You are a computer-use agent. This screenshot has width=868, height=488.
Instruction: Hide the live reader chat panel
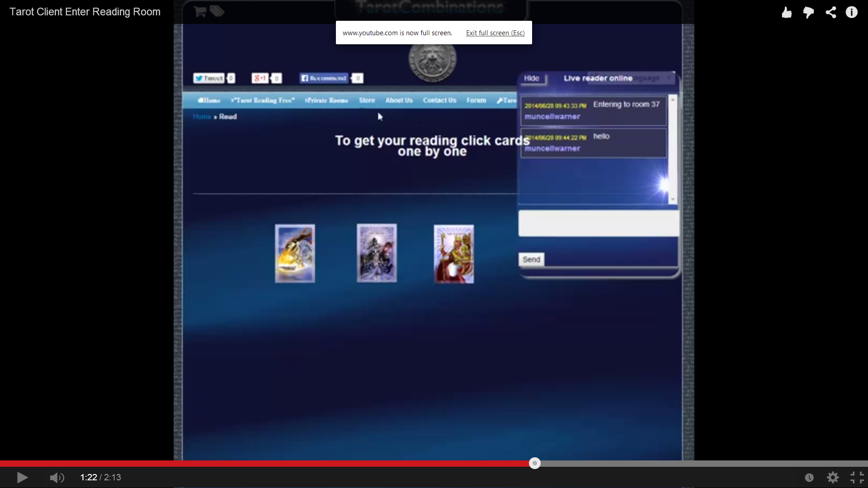[532, 78]
